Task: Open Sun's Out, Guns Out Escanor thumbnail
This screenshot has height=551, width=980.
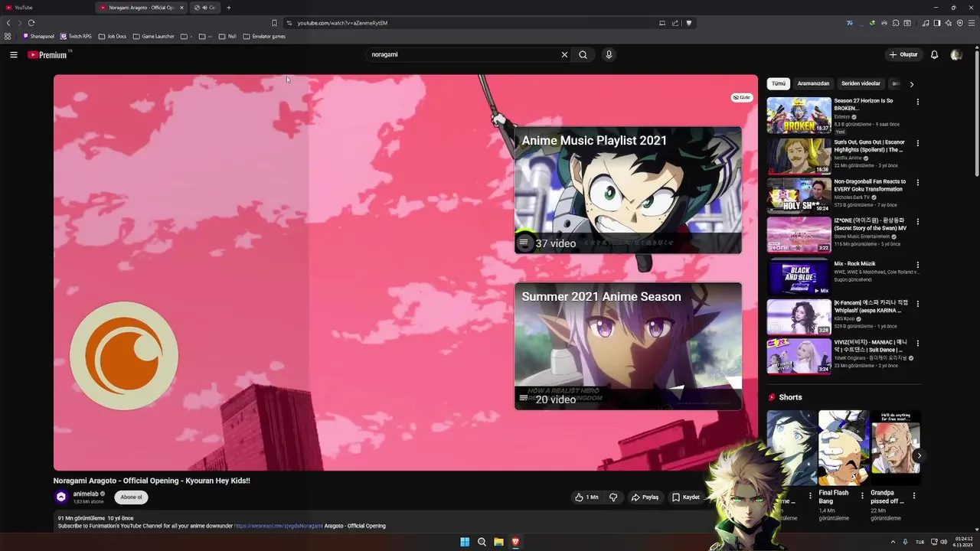Action: coord(799,156)
